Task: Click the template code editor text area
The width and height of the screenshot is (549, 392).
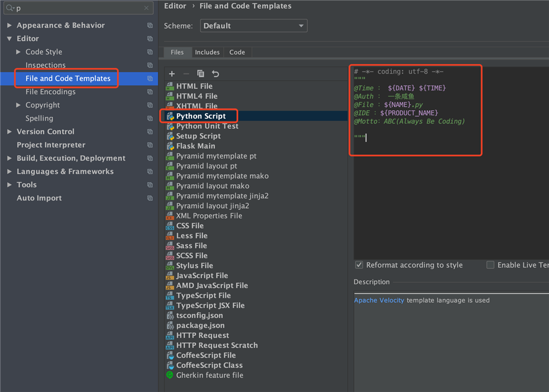Action: pyautogui.click(x=451, y=163)
